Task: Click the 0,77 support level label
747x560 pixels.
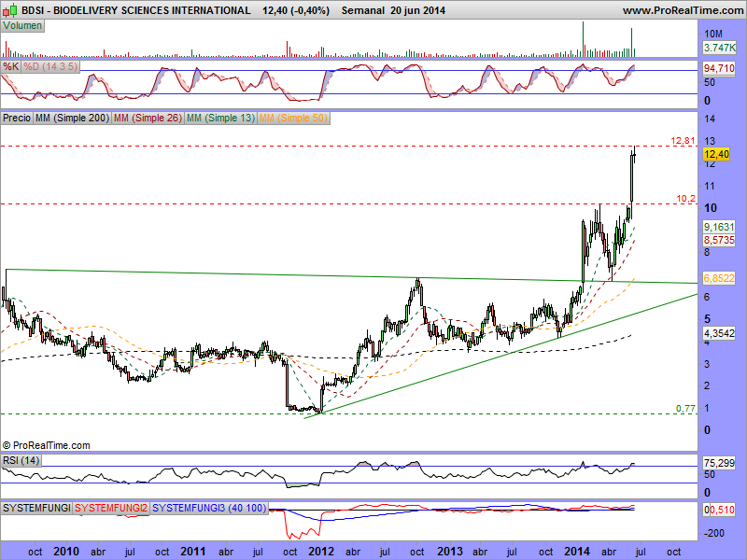Action: click(686, 408)
